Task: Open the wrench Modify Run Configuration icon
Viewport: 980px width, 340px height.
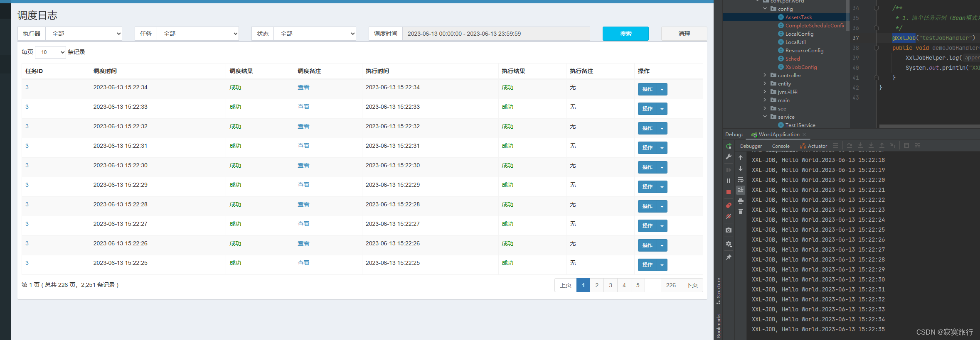Action: coord(729,157)
